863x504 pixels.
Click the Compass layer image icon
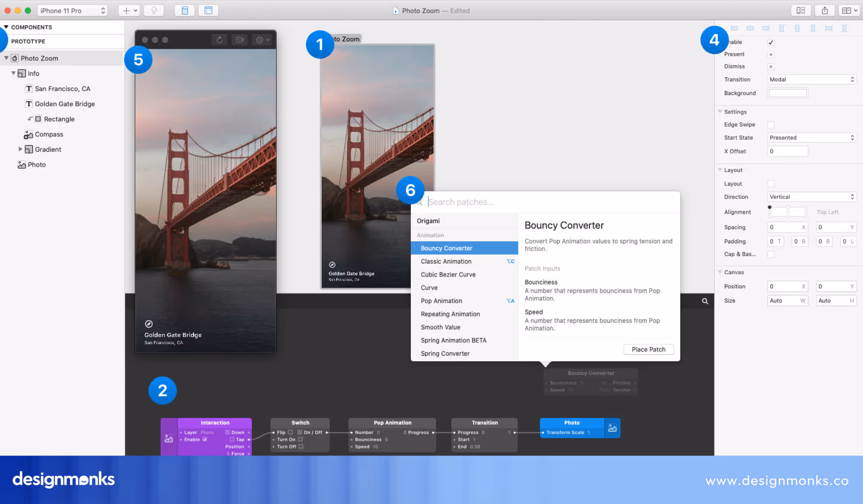point(28,135)
